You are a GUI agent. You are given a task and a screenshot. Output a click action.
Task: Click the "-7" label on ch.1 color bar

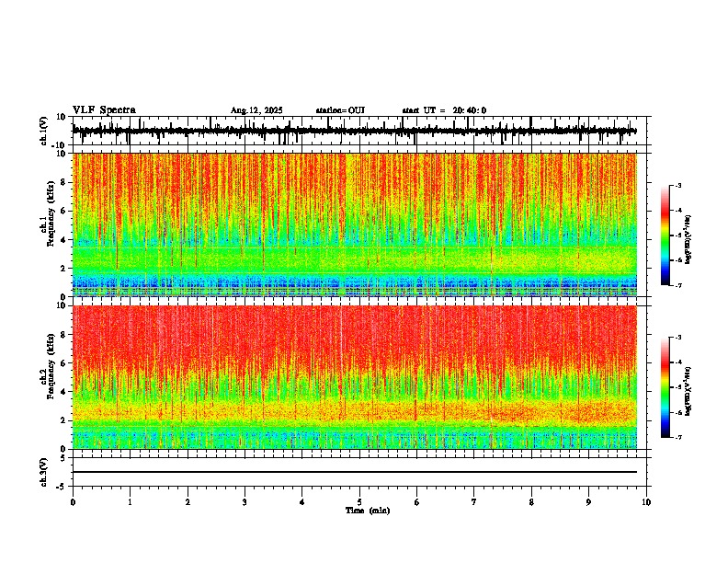tap(678, 285)
